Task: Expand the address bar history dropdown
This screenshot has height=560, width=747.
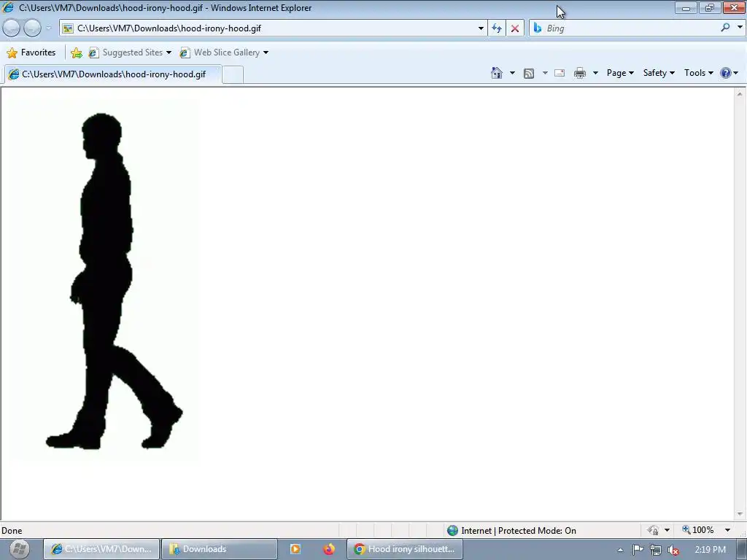Action: click(481, 28)
